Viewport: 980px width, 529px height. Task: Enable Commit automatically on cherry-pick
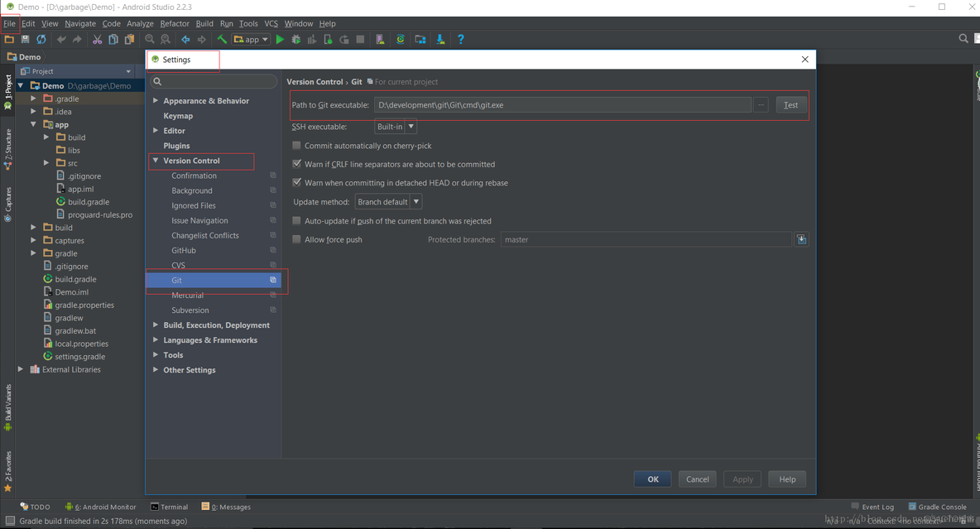[297, 146]
